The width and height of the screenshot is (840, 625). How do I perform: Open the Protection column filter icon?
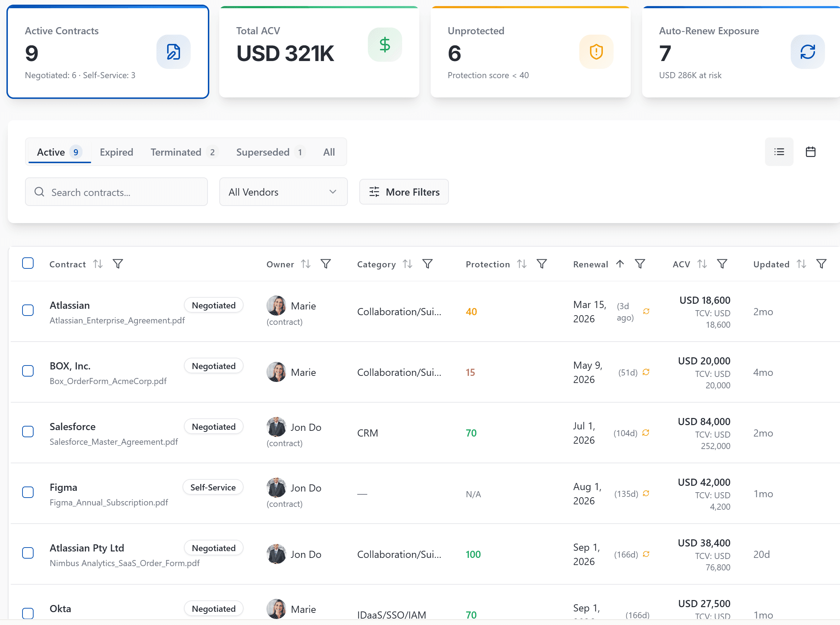click(x=542, y=264)
